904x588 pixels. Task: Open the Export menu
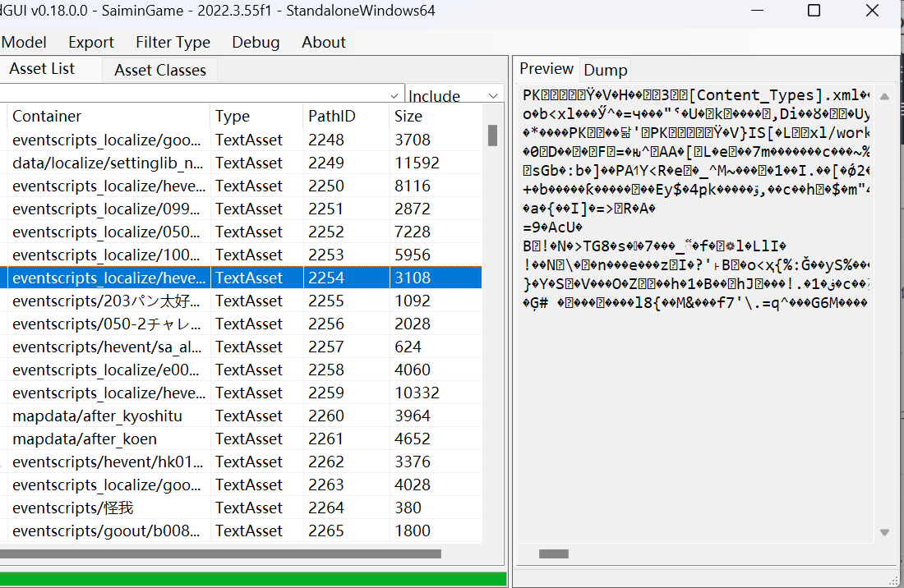[91, 42]
